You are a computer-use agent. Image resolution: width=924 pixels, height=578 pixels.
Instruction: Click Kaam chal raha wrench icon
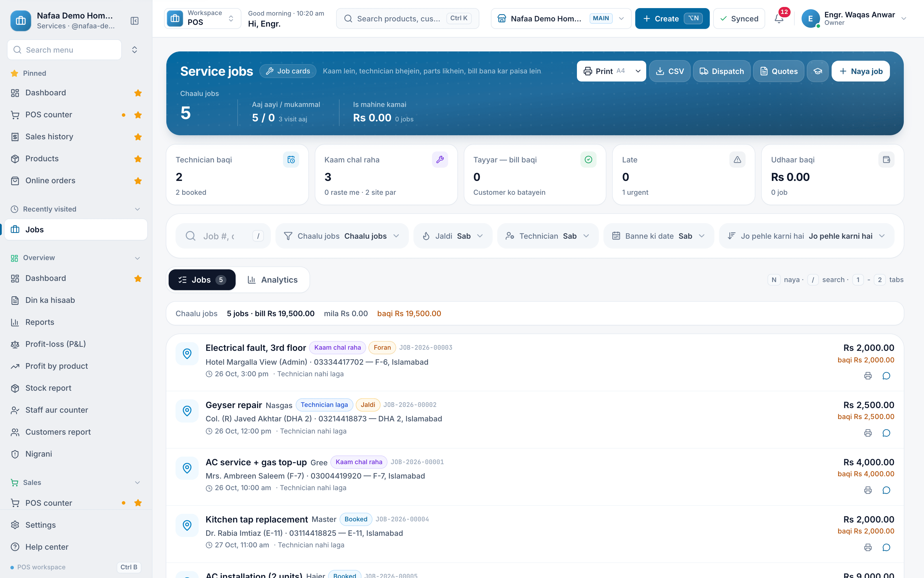point(440,160)
